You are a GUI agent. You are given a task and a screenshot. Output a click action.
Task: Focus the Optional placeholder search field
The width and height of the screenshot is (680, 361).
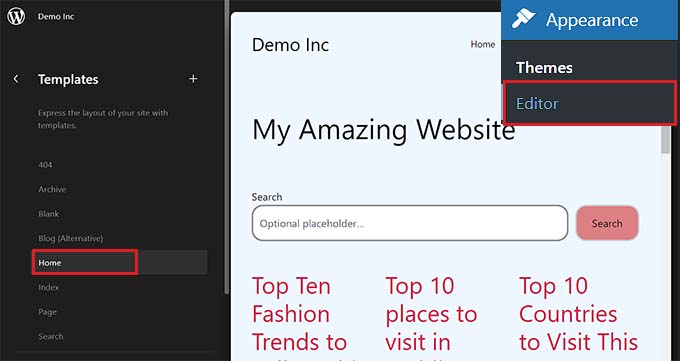coord(410,223)
